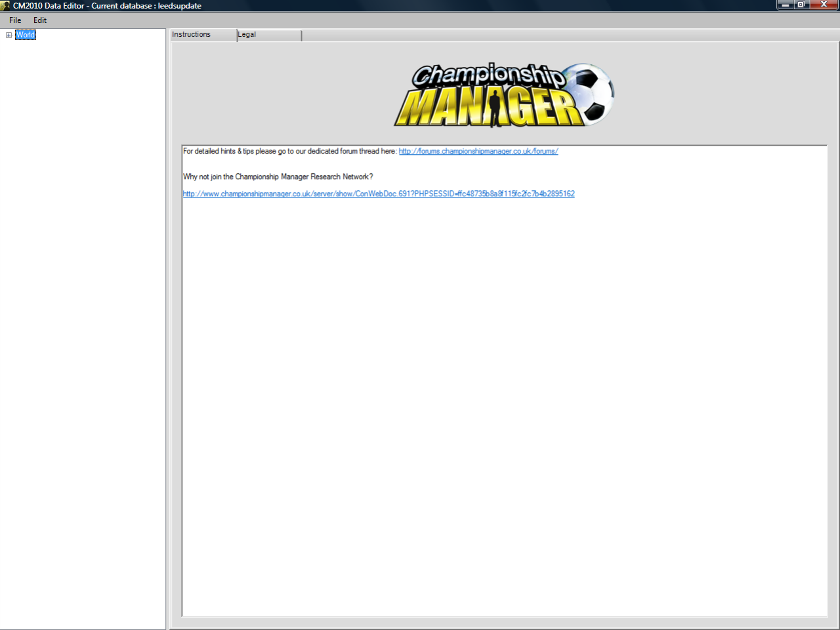Expand the World tree node

9,35
